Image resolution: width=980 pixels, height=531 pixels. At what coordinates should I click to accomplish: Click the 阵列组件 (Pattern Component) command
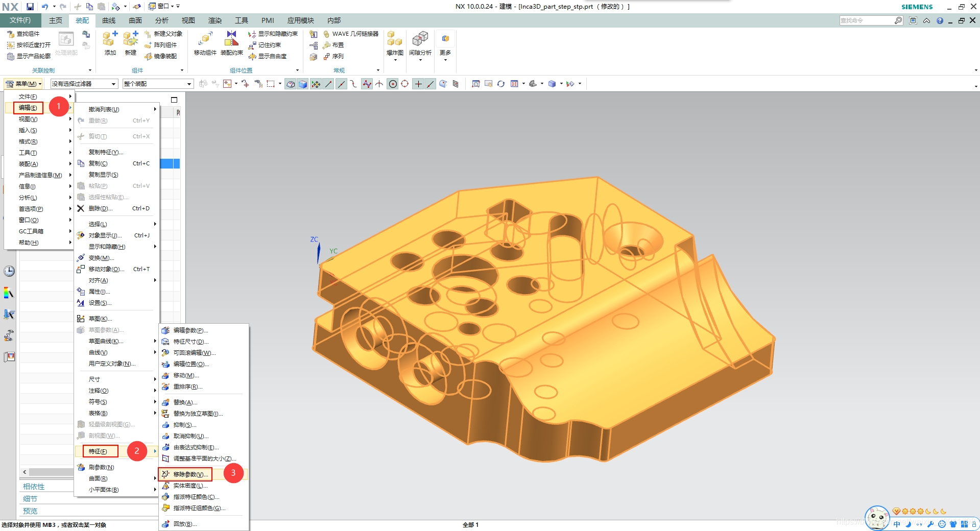click(161, 45)
